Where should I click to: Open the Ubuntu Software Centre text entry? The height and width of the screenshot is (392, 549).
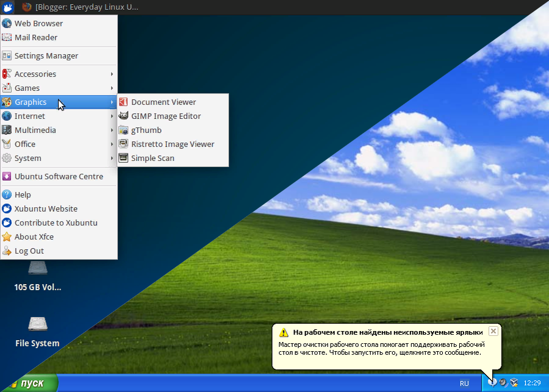pyautogui.click(x=59, y=176)
